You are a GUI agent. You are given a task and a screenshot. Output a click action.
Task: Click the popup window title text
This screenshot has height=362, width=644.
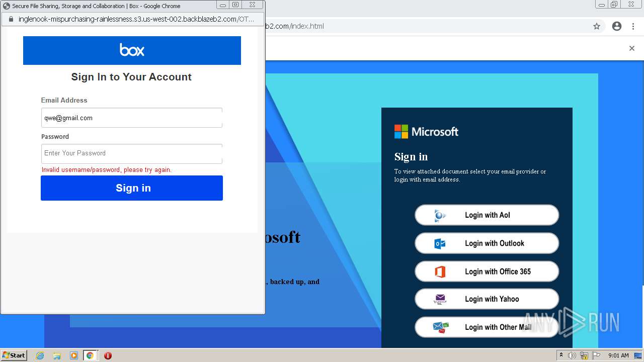(96, 6)
